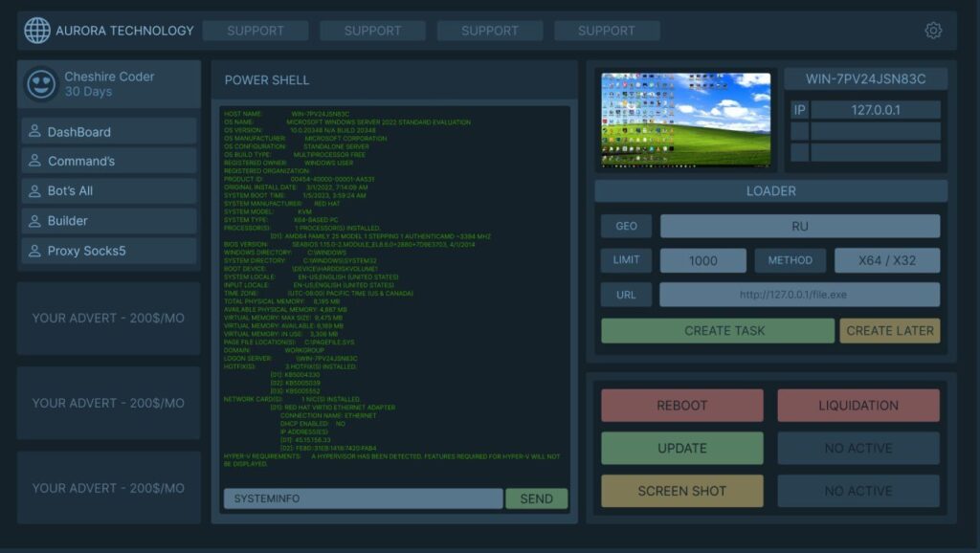Select the SYSTEM MANUFACTURER RED HAT line
The height and width of the screenshot is (553, 980).
tap(282, 204)
